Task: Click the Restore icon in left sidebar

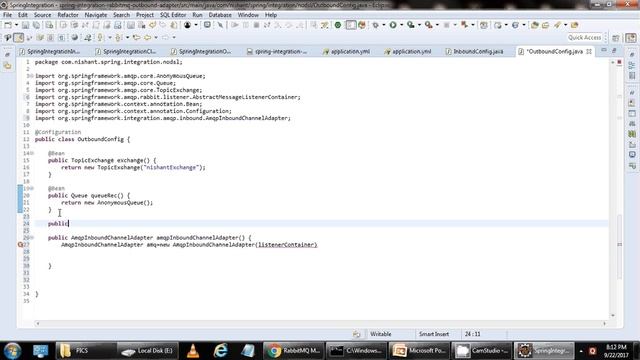Action: tap(7, 54)
